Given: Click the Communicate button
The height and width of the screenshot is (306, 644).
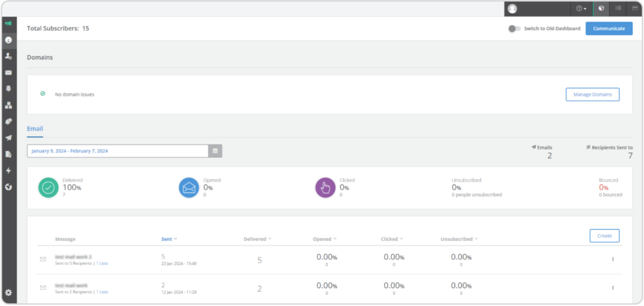Looking at the screenshot, I should pyautogui.click(x=609, y=28).
